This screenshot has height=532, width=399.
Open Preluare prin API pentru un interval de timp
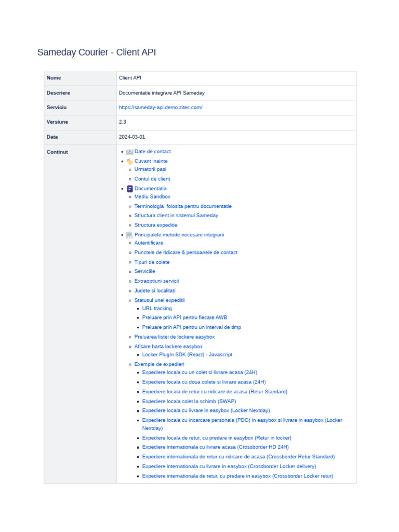tap(192, 327)
